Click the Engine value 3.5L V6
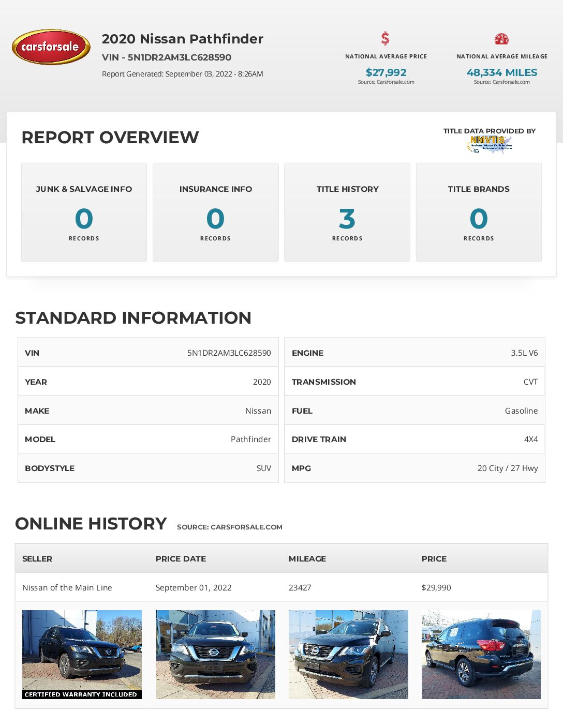The image size is (563, 728). pyautogui.click(x=525, y=353)
